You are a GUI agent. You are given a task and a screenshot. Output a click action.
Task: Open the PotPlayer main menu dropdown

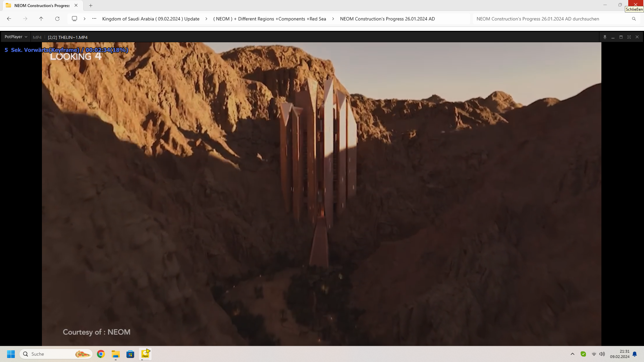pyautogui.click(x=16, y=37)
